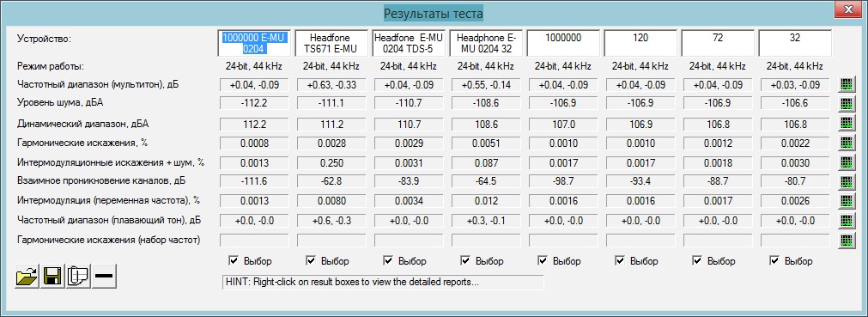
Task: Click the Headphone E-MU 0204 32 name field
Action: pyautogui.click(x=486, y=43)
